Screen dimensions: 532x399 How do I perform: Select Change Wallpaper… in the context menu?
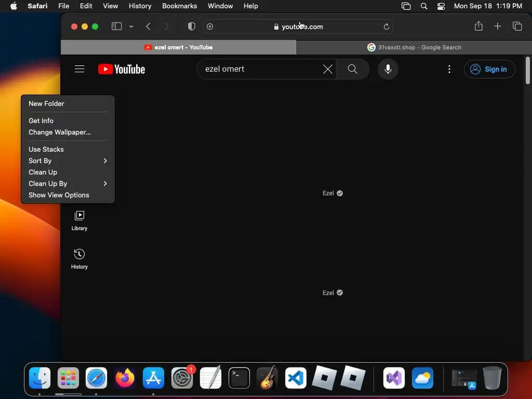(x=68, y=132)
